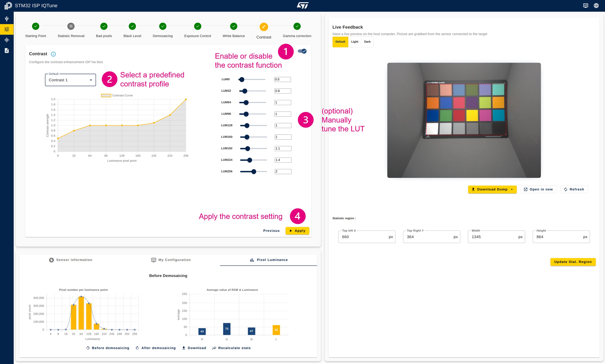Viewport: 605px width, 364px height.
Task: Click the ST logo in header
Action: click(302, 5)
